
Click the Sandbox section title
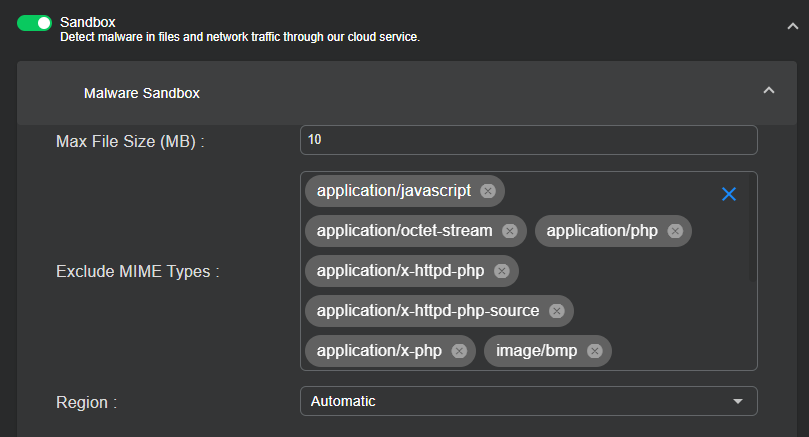[x=88, y=21]
